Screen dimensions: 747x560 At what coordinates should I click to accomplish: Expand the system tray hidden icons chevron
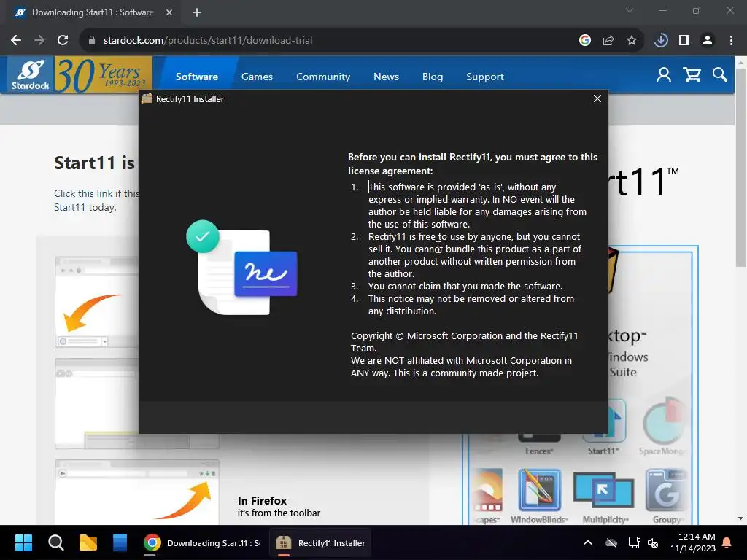(588, 542)
